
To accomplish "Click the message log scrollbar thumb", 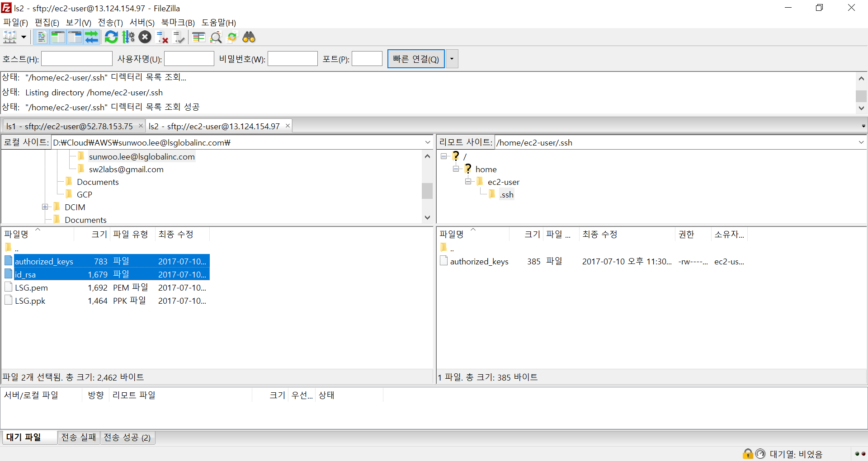I will 861,96.
